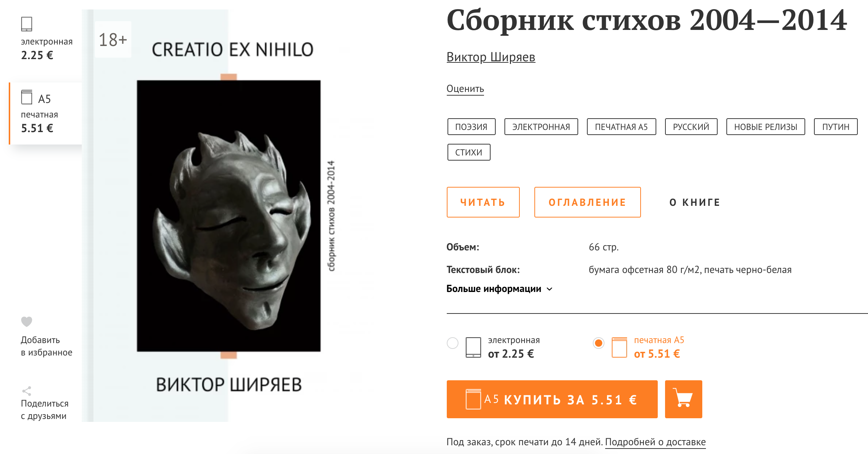868x454 pixels.
Task: Buy A5 edition for 5.51 €
Action: (552, 399)
